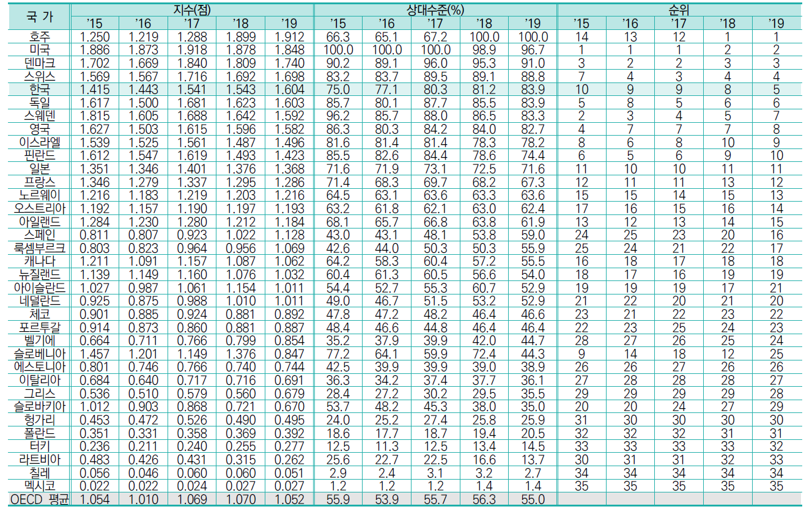Select 한국's '19 index value 1.604

pos(290,89)
